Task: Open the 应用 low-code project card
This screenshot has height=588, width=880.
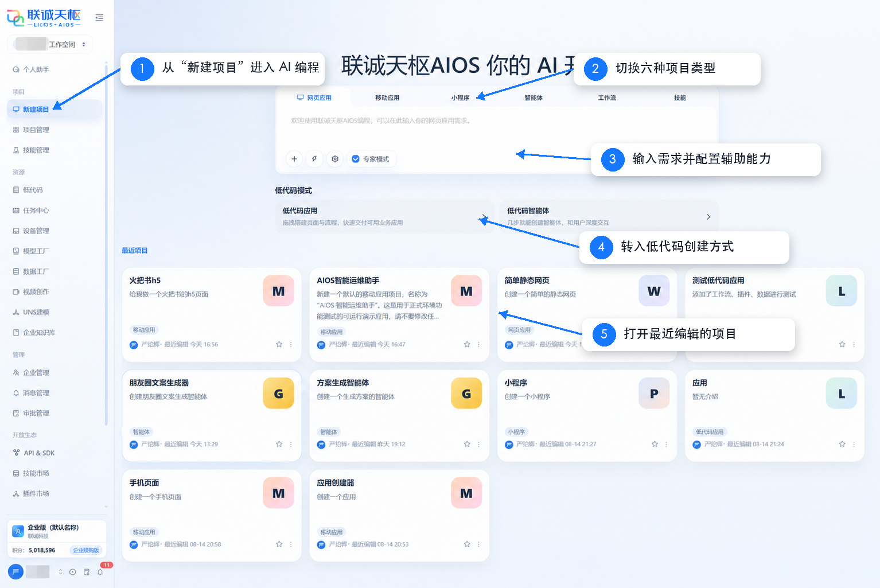Action: (774, 415)
